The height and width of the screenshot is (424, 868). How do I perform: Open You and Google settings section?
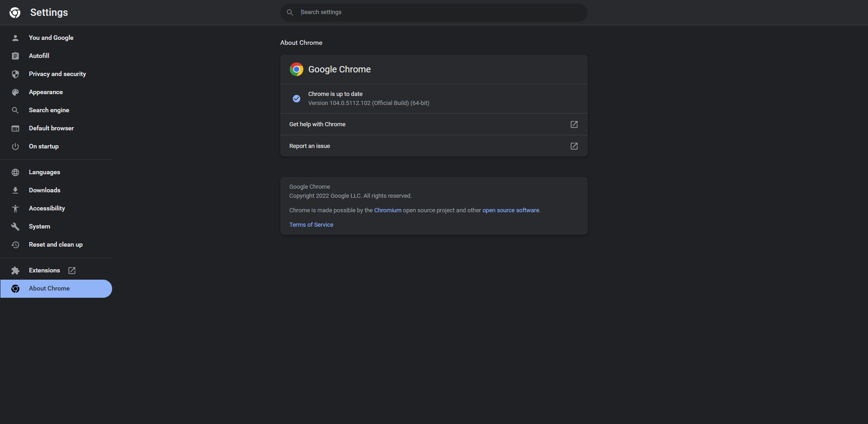coord(57,38)
